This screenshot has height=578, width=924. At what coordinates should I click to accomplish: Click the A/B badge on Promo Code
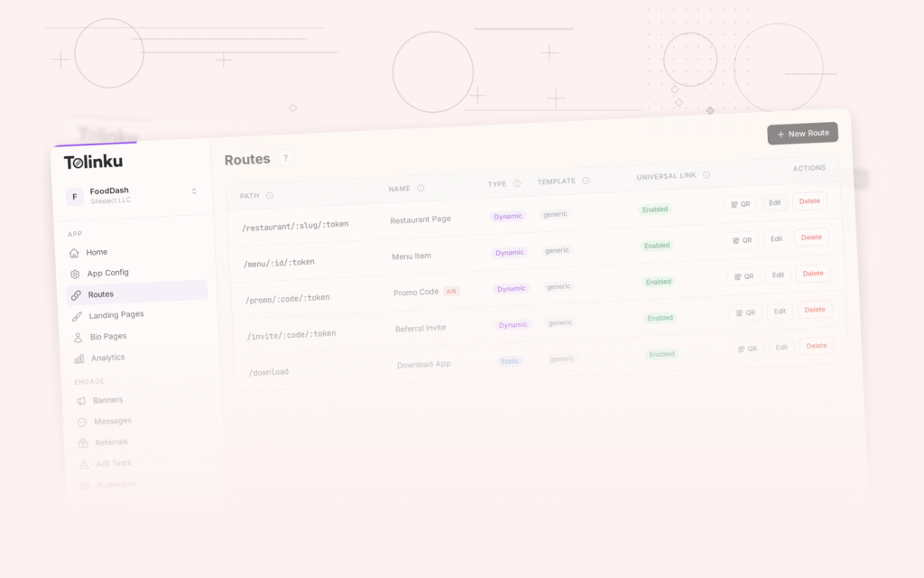[451, 292]
